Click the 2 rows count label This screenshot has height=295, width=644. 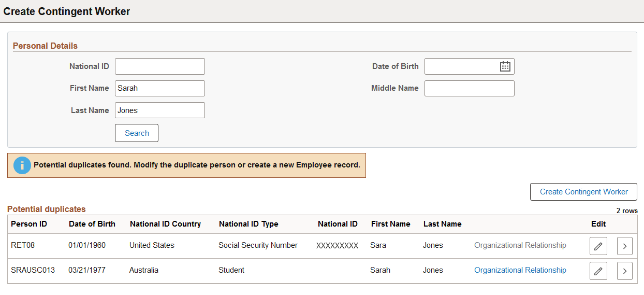tap(627, 211)
